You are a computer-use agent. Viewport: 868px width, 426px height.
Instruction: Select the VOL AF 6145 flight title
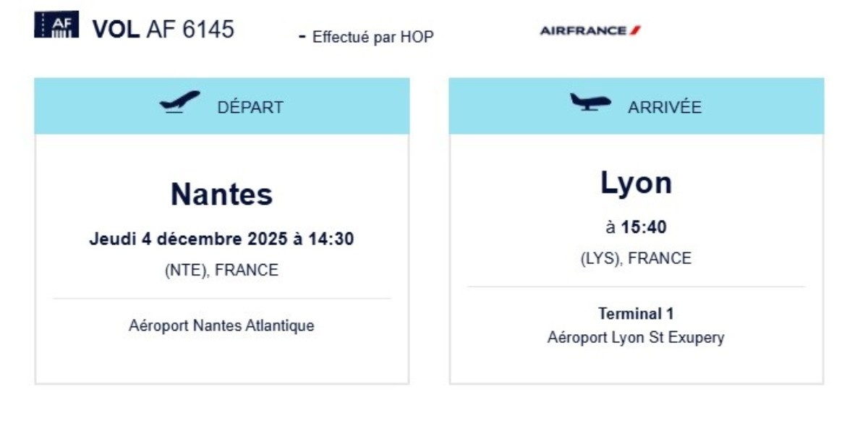[163, 29]
